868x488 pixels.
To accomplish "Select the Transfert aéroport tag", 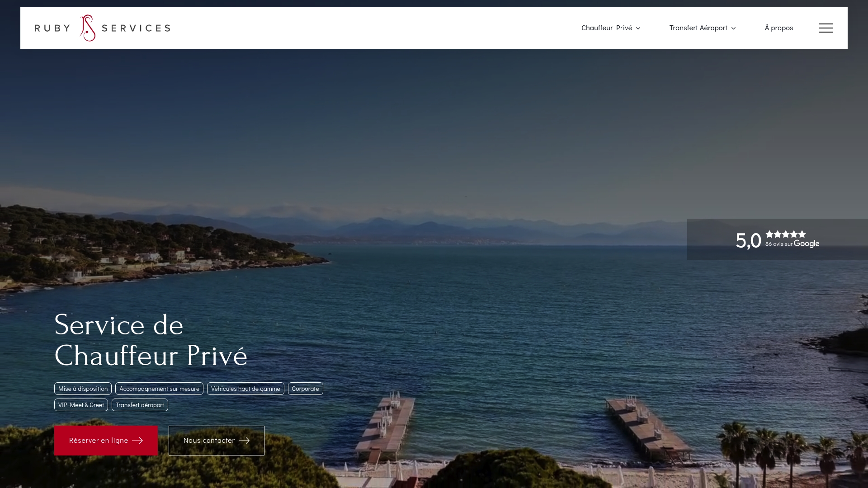I will coord(140,405).
